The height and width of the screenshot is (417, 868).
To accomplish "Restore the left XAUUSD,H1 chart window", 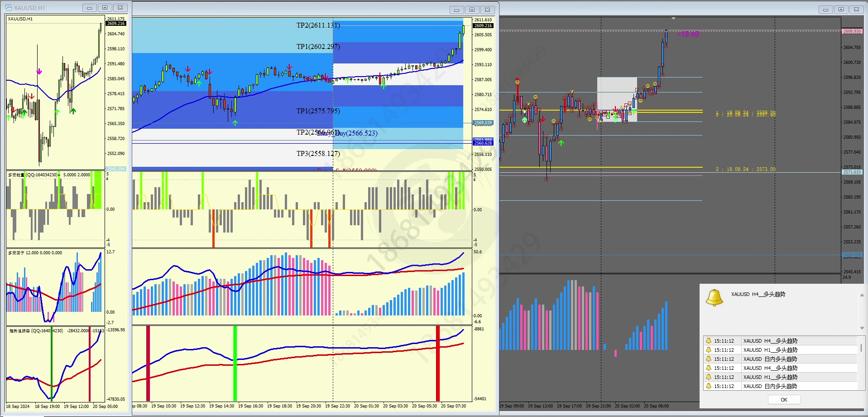I will (x=105, y=8).
